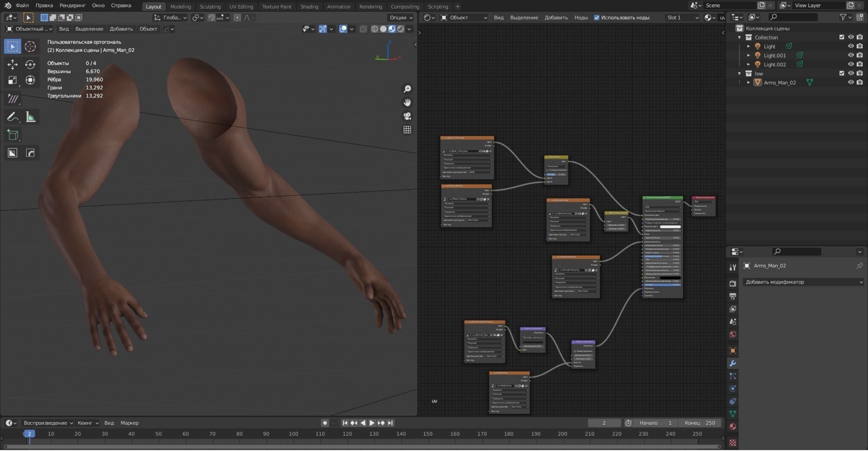Disable Light.002 in renders

click(x=860, y=64)
